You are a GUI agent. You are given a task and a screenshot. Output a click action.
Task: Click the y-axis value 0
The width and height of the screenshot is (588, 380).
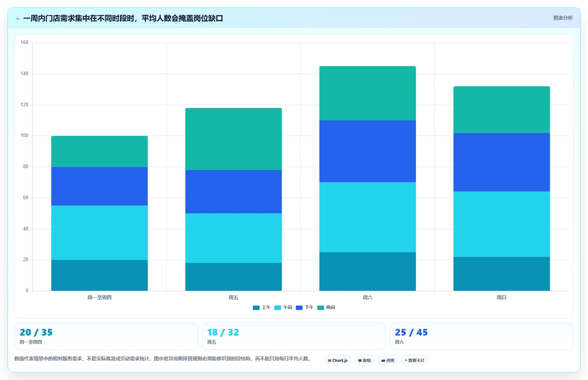click(x=27, y=291)
